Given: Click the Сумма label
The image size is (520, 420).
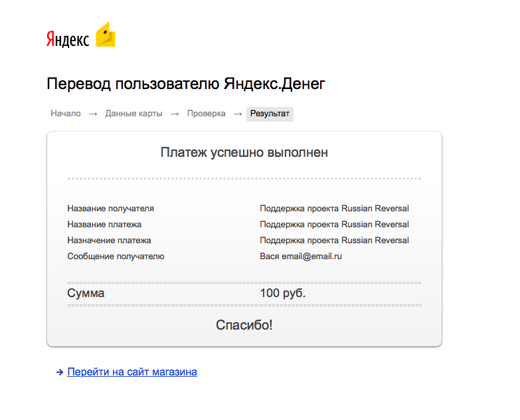Looking at the screenshot, I should [x=86, y=294].
